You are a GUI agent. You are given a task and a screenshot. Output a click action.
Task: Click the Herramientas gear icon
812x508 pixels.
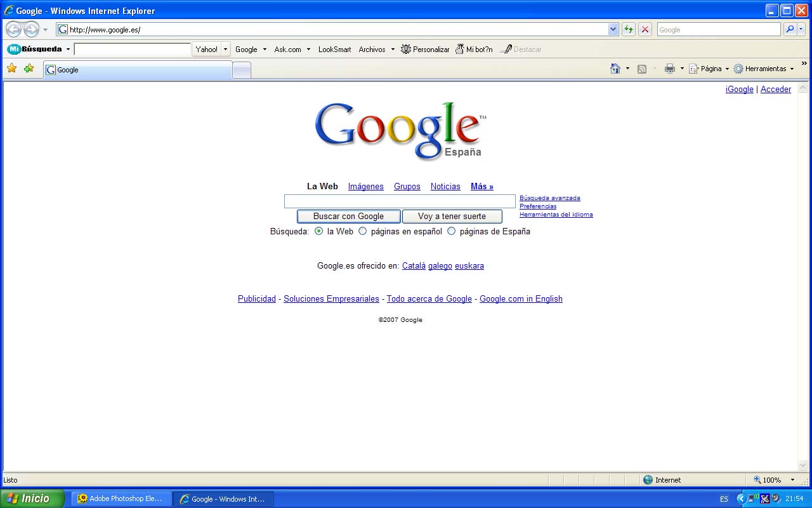tap(738, 69)
